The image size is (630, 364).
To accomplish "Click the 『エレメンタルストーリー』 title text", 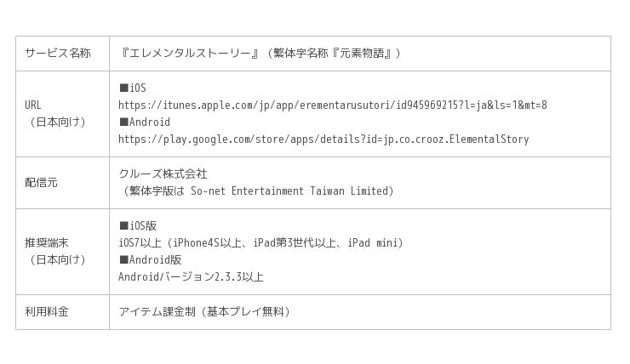I will click(x=189, y=54).
